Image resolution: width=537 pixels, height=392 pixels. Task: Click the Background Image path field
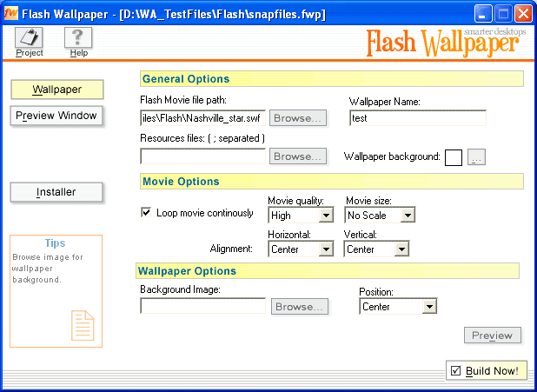pyautogui.click(x=203, y=306)
